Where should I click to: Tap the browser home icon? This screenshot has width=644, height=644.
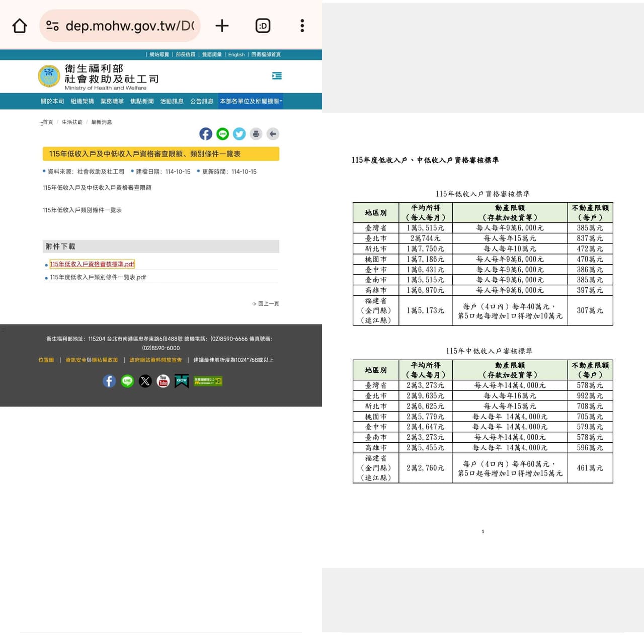point(20,26)
